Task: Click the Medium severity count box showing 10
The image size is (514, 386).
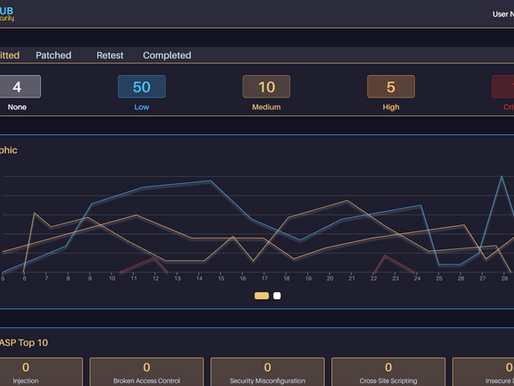Action: pyautogui.click(x=266, y=87)
